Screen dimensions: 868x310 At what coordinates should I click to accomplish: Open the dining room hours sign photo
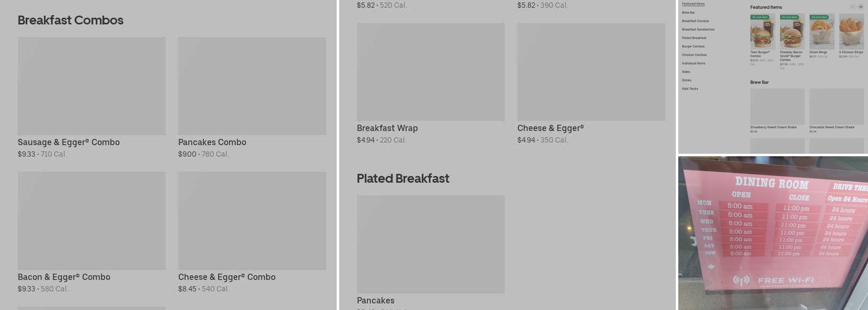click(x=773, y=233)
